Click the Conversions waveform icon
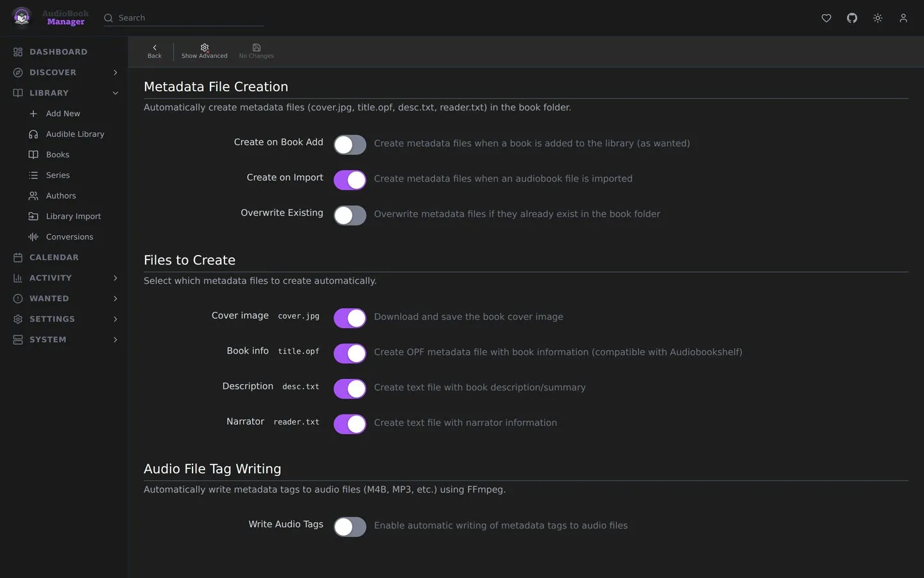 click(x=33, y=237)
